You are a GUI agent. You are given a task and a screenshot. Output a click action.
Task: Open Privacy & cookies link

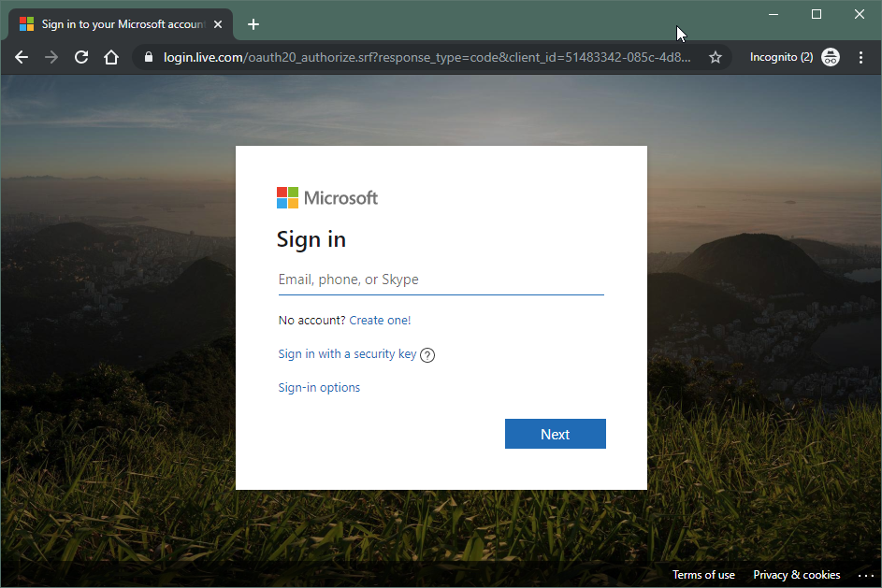[x=797, y=575]
